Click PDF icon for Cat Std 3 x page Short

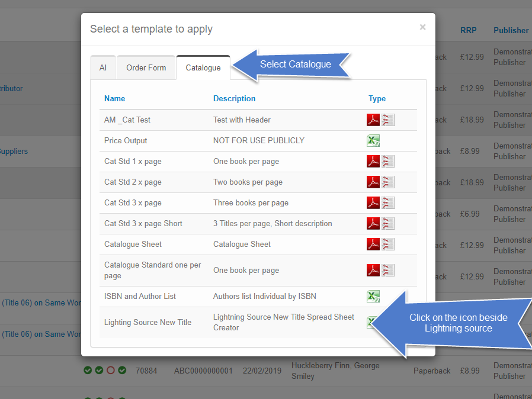[373, 224]
